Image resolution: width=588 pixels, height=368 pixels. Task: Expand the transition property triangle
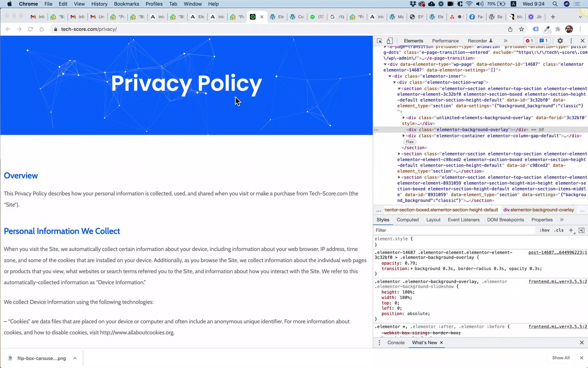tap(412, 269)
